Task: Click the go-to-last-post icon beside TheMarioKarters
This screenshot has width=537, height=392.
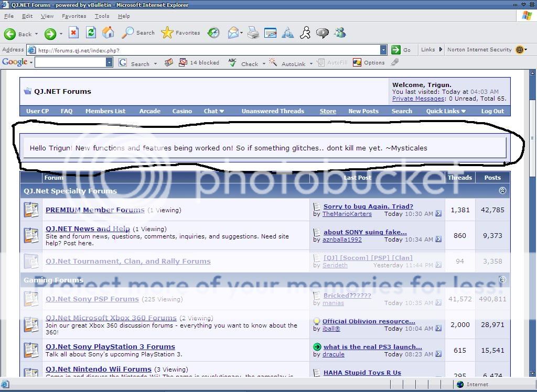Action: 438,214
